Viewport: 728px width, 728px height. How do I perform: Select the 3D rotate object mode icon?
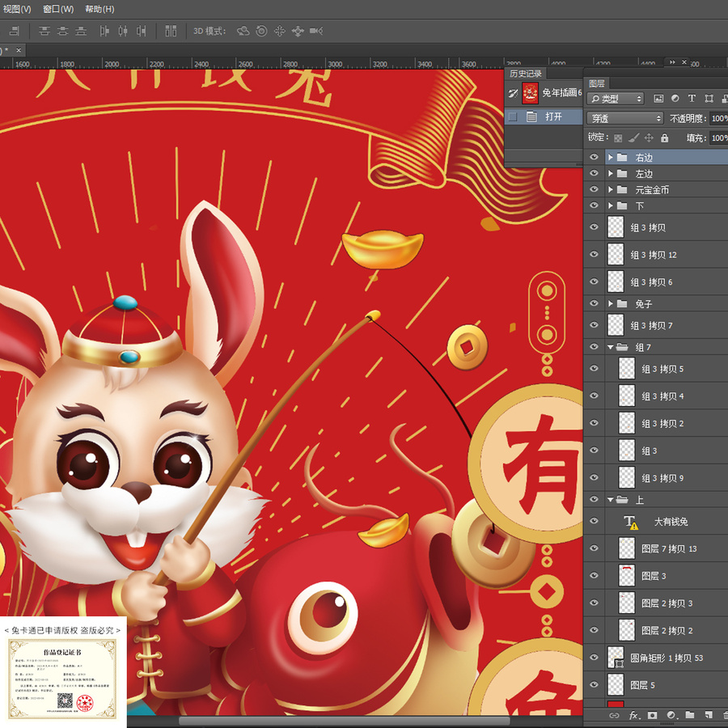pos(243,31)
